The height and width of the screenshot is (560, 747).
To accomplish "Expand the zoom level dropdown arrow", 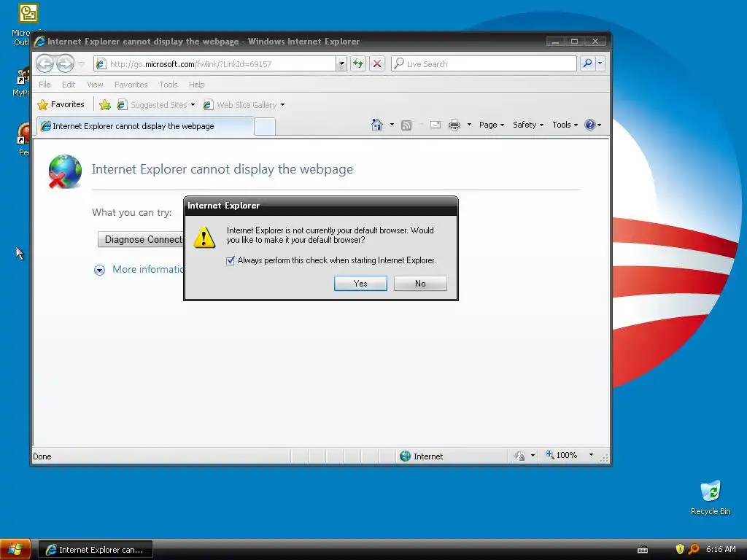I will 591,455.
